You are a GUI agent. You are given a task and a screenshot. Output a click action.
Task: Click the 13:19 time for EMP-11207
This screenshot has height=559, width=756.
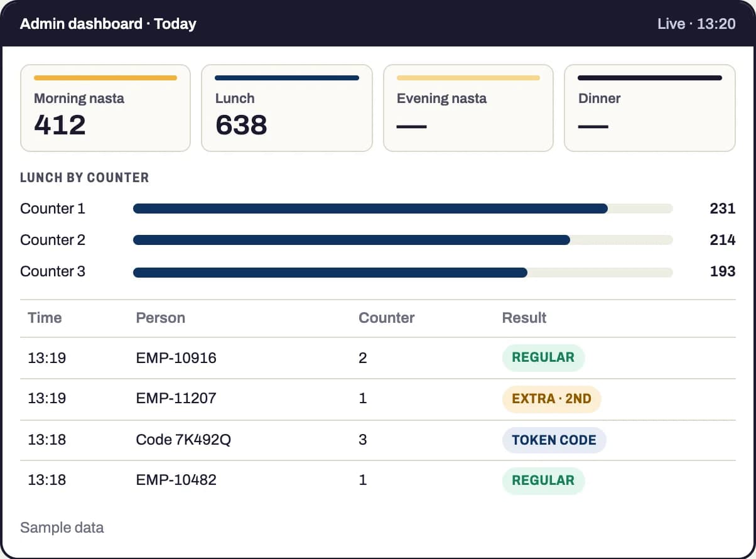point(47,398)
